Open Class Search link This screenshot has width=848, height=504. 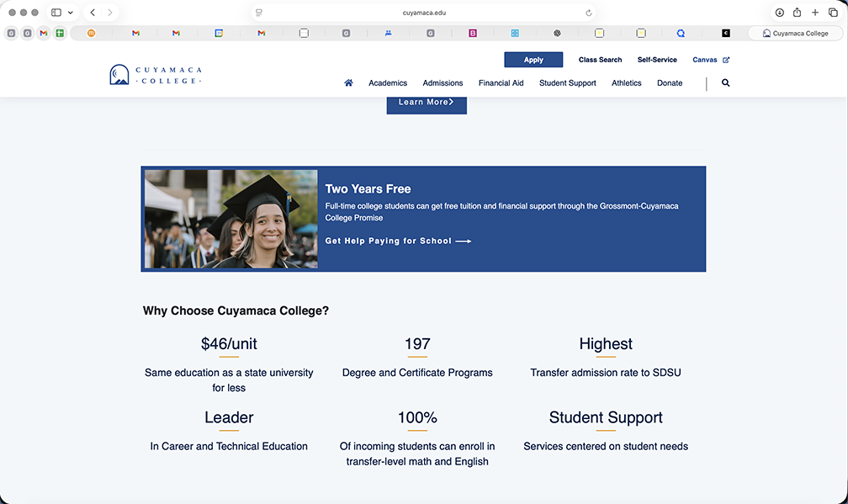(x=600, y=60)
